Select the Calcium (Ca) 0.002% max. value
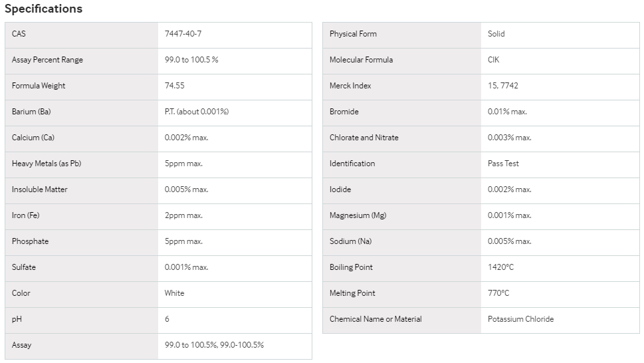 [x=187, y=137]
